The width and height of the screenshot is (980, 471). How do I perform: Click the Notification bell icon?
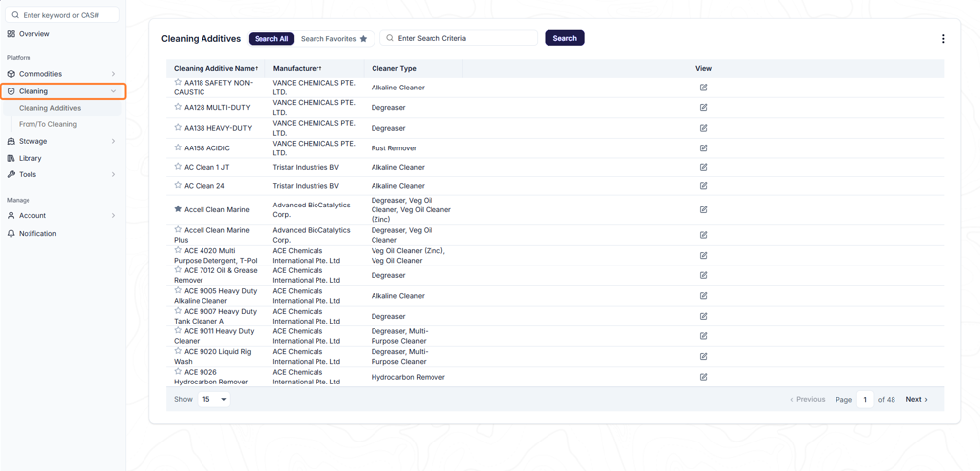[x=11, y=233]
